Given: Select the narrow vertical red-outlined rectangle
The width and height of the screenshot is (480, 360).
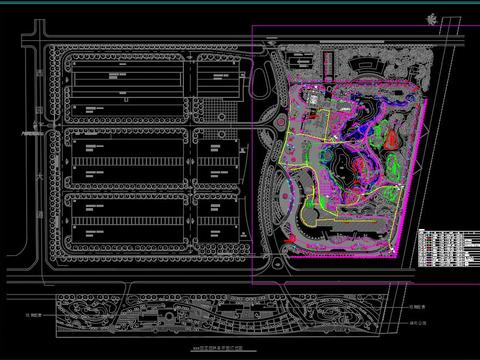Looking at the screenshot, I should click(328, 66).
